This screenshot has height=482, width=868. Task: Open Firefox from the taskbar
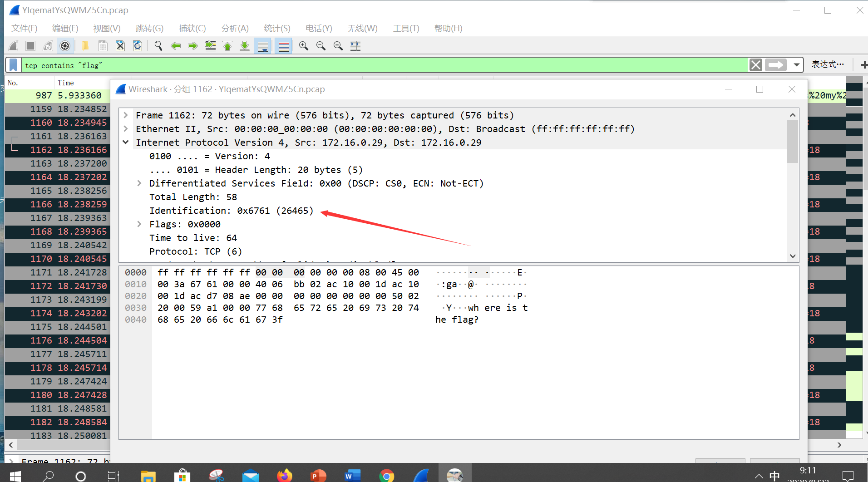coord(285,475)
